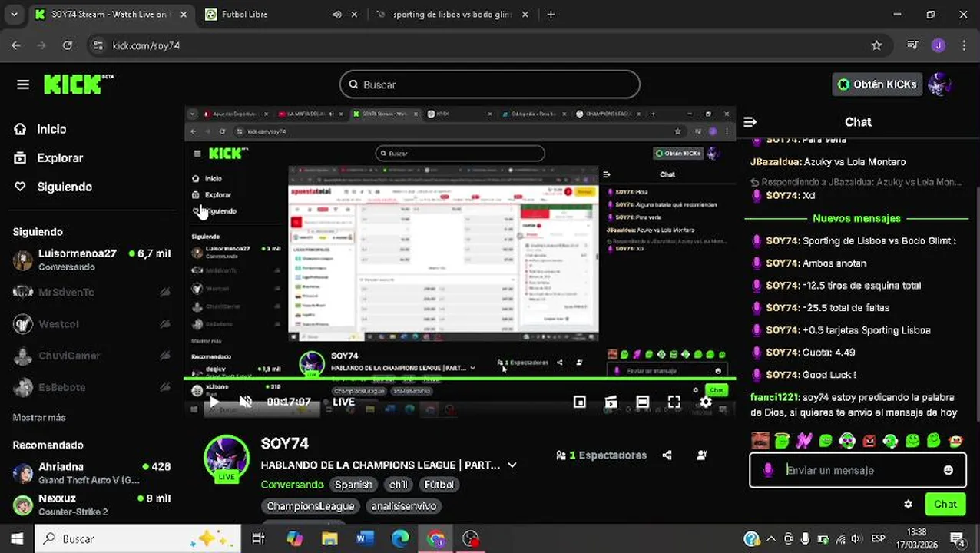
Task: Toggle notifications bell for EsBebote
Action: [x=164, y=388]
